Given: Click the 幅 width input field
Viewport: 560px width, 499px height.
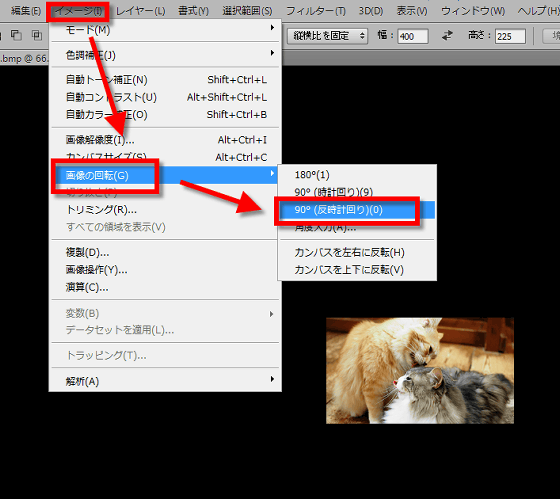Looking at the screenshot, I should coord(413,36).
